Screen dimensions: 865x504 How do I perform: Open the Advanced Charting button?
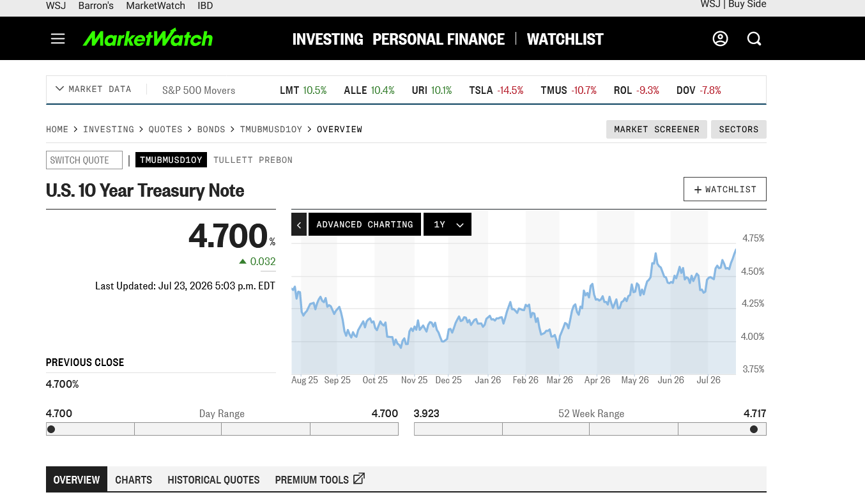365,224
